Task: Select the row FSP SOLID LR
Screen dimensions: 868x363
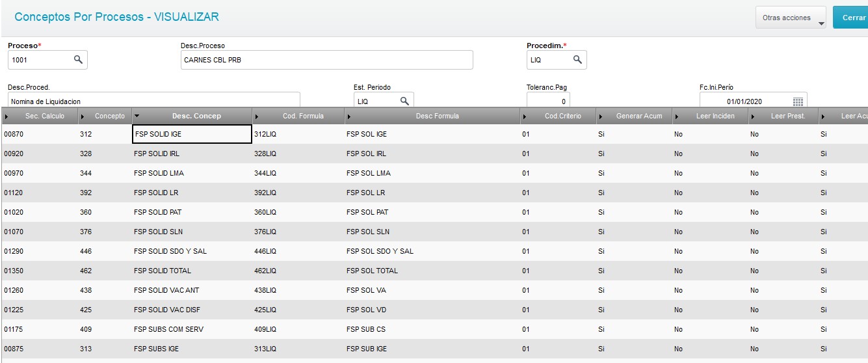Action: 434,193
